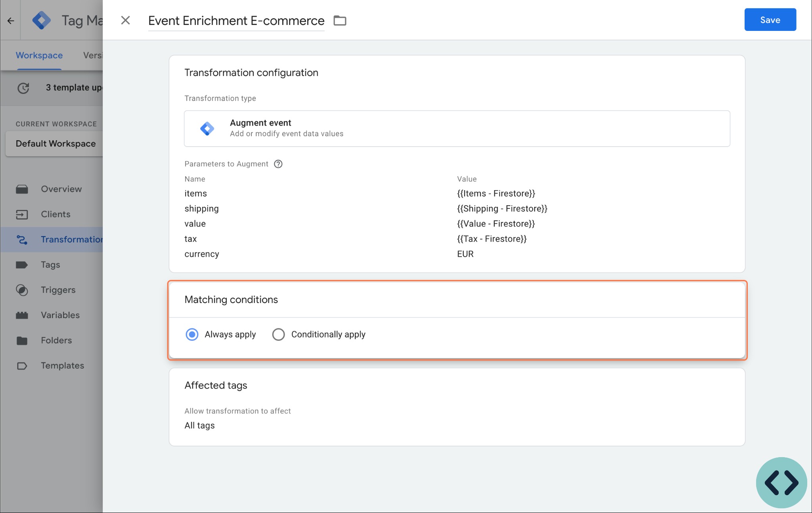Viewport: 812px width, 513px height.
Task: Click the Affected tags heading
Action: click(216, 385)
